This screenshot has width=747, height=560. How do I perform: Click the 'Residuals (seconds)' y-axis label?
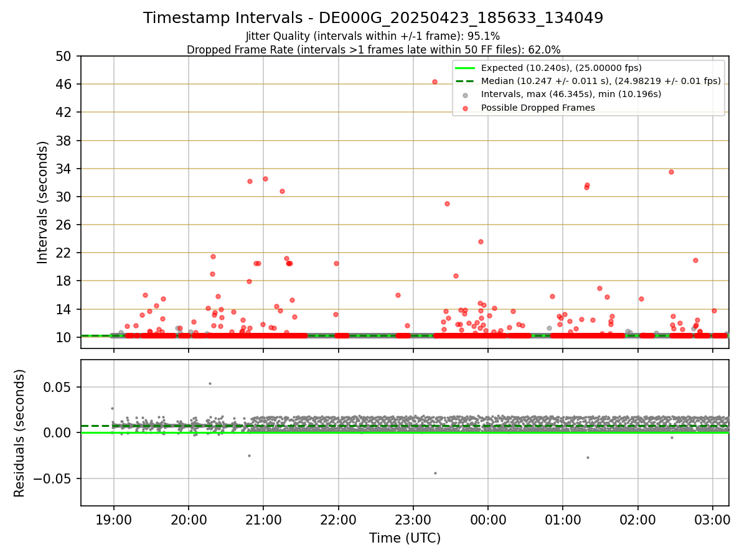point(20,433)
